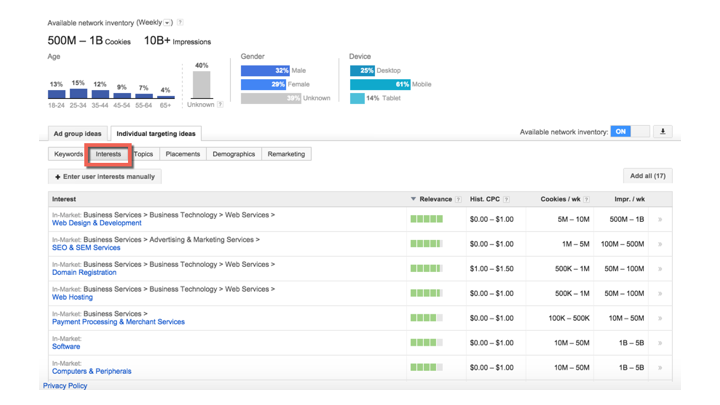Click the 29% Female gender bar
Screen dimensions: 720x405
pyautogui.click(x=263, y=84)
